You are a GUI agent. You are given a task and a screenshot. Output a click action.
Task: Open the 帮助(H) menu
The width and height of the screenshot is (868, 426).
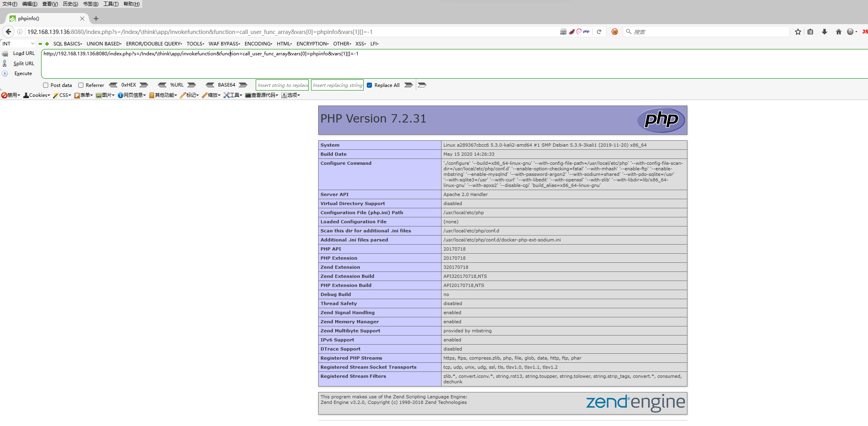click(x=132, y=4)
